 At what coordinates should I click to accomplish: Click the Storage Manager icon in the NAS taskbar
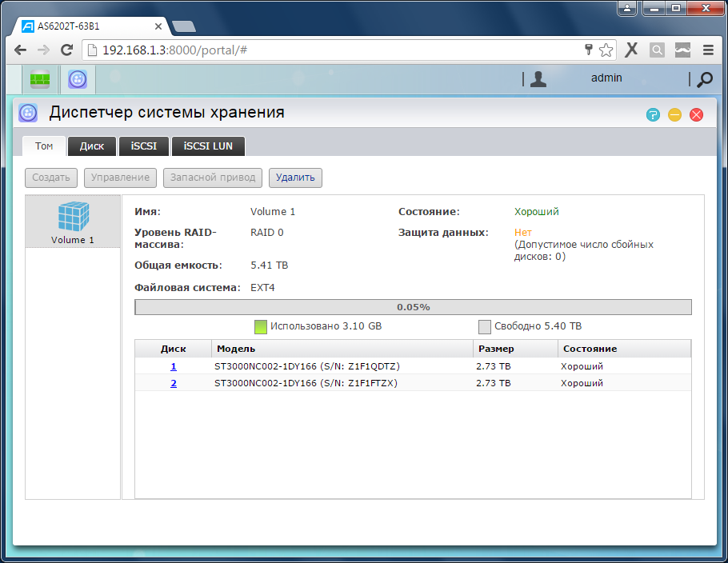[78, 79]
